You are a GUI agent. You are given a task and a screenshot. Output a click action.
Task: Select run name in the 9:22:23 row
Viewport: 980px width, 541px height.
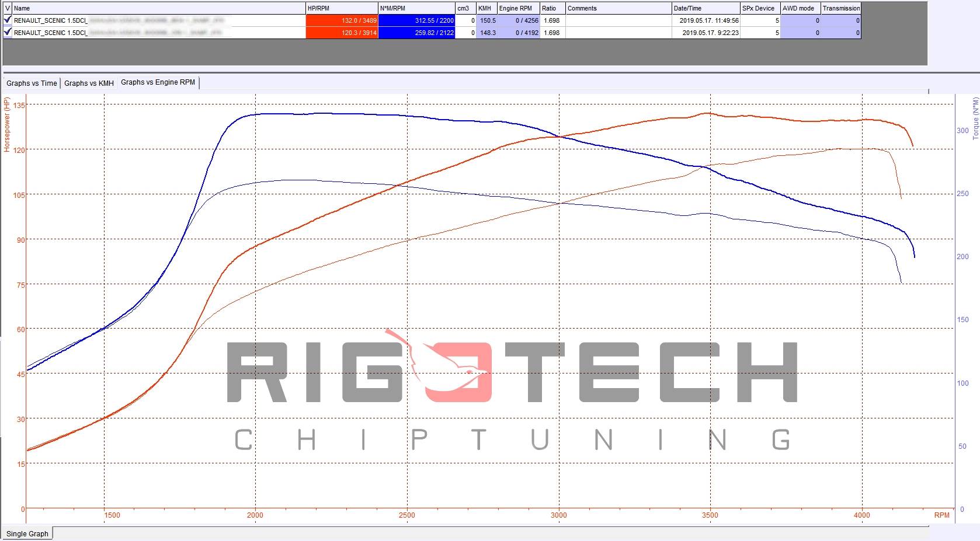click(x=159, y=33)
